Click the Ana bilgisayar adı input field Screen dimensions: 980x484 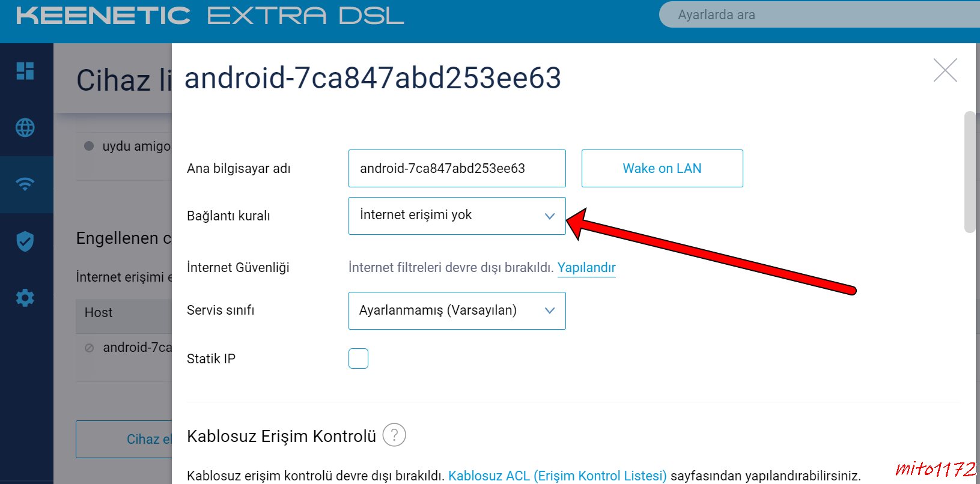(x=457, y=168)
